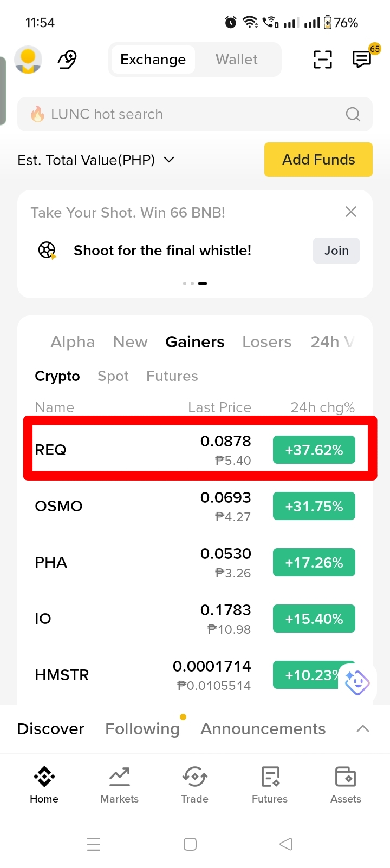Open the profile avatar icon
This screenshot has width=390, height=868.
[28, 60]
